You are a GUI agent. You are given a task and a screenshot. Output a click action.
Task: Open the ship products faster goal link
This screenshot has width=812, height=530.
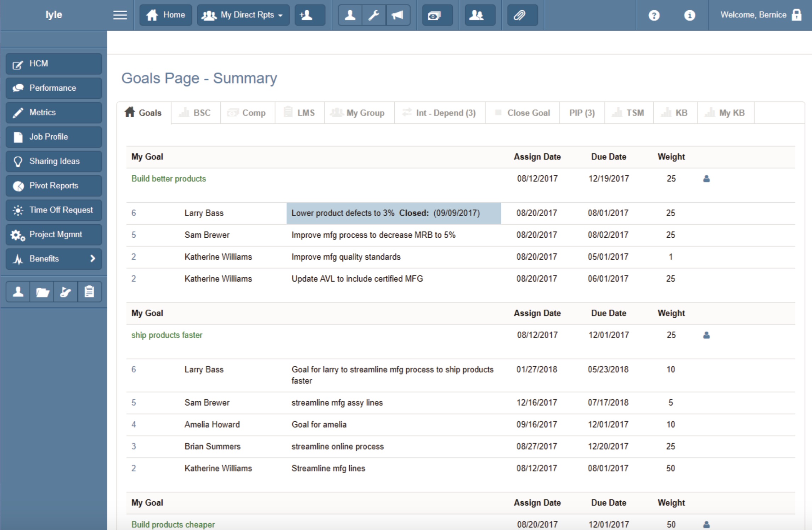pos(167,335)
